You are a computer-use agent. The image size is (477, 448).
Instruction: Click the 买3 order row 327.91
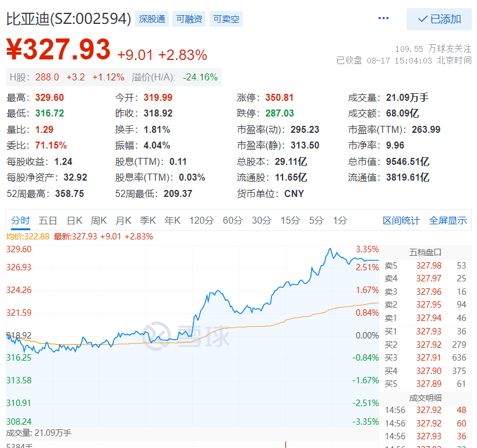(425, 358)
